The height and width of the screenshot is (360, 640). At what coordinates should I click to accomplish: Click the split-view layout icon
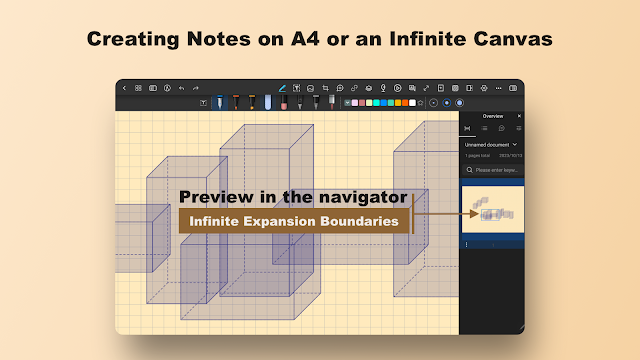click(153, 88)
